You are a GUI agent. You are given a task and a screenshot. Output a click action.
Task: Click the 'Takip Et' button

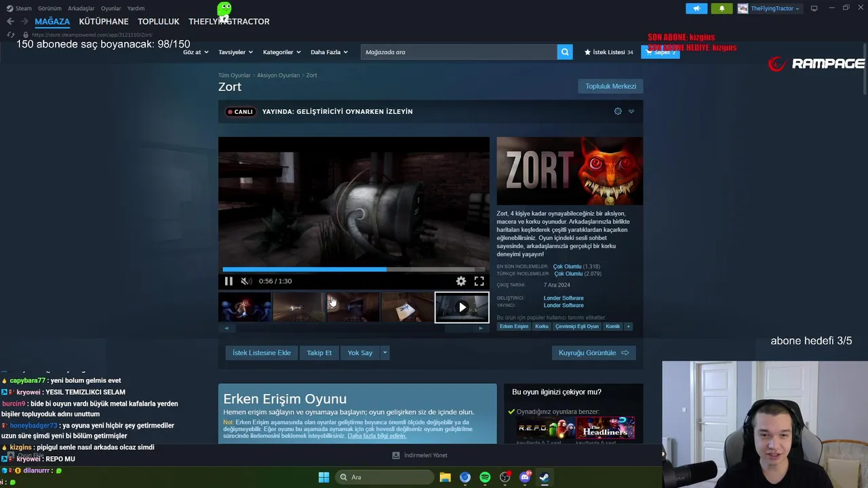(319, 352)
